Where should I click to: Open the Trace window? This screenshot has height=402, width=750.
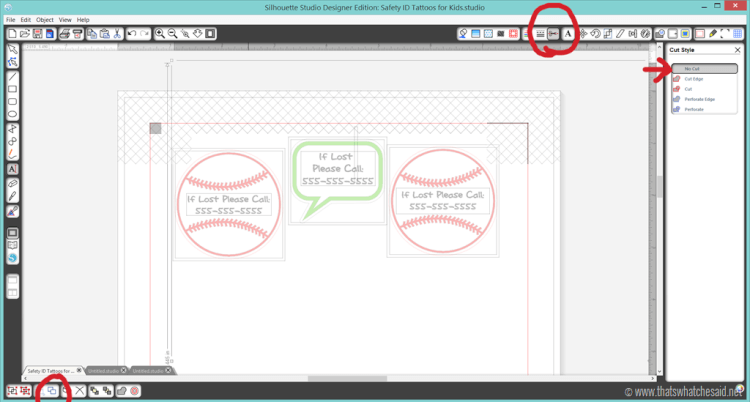(x=685, y=34)
